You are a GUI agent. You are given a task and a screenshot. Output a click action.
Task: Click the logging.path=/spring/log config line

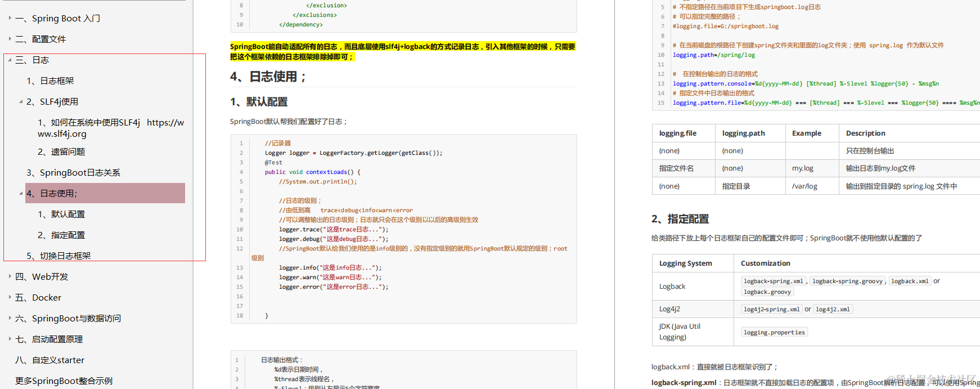[x=714, y=55]
